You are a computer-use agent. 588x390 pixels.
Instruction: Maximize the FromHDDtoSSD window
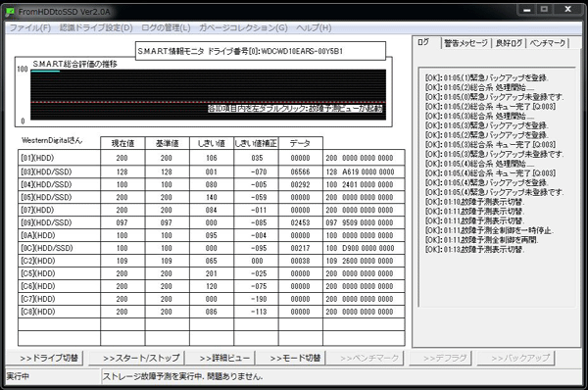click(x=544, y=10)
